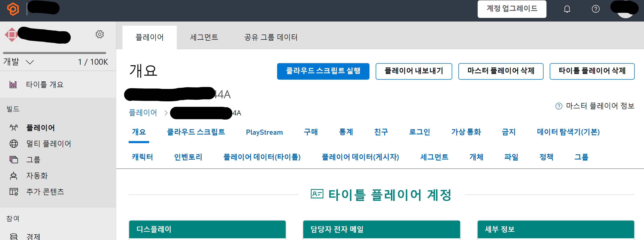Click the 경제 coins icon
The height and width of the screenshot is (240, 644).
(14, 237)
